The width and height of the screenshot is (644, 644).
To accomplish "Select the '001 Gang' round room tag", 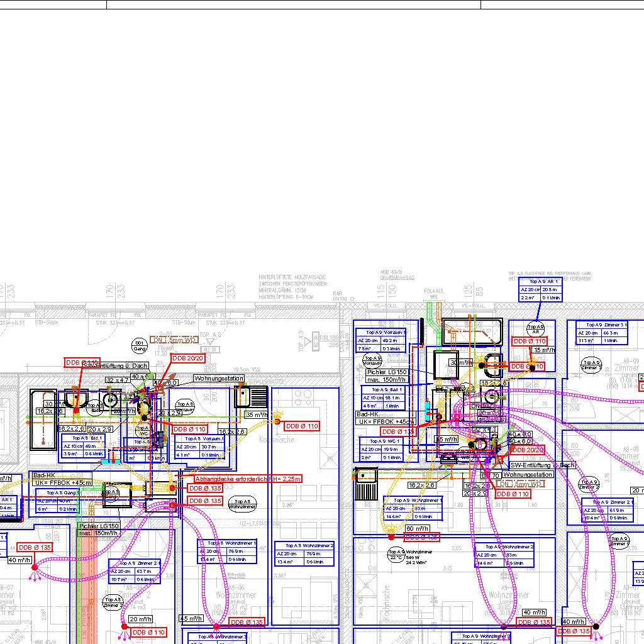I will (140, 346).
